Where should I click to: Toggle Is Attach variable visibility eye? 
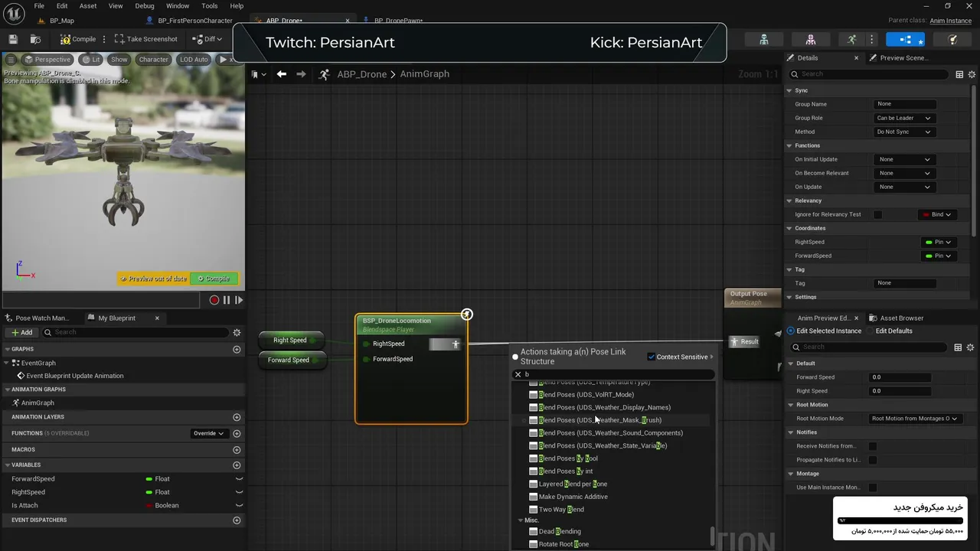click(239, 505)
